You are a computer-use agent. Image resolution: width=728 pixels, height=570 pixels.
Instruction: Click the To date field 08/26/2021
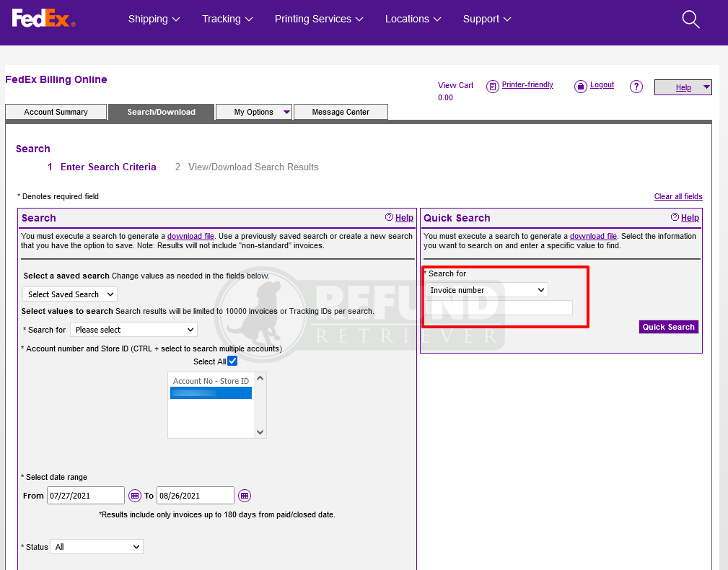196,495
